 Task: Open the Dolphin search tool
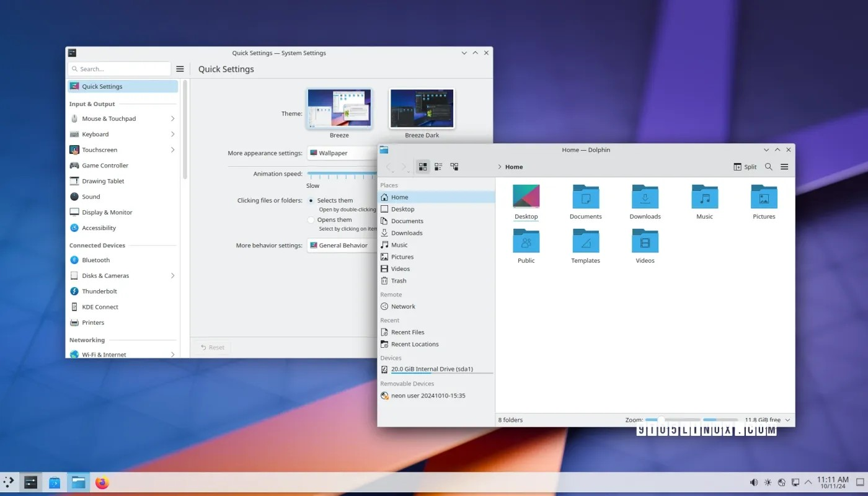click(768, 166)
